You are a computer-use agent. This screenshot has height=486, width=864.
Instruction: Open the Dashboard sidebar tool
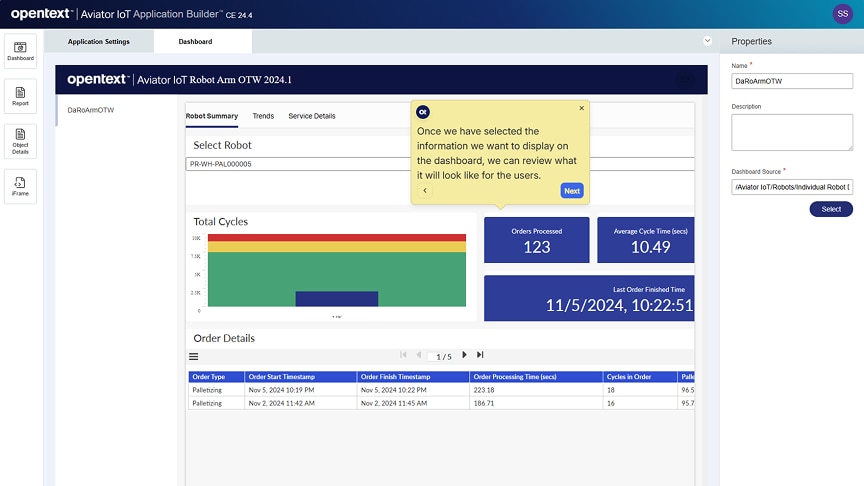pyautogui.click(x=20, y=51)
